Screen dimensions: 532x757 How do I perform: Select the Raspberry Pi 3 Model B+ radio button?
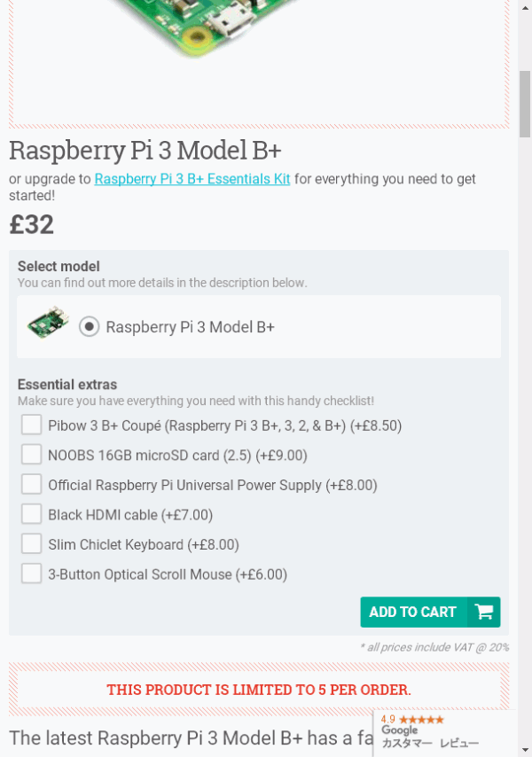[x=89, y=325]
